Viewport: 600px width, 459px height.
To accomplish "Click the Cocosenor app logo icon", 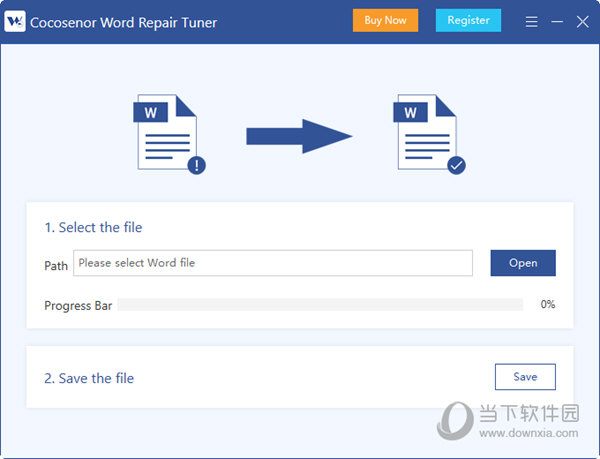I will [x=15, y=21].
